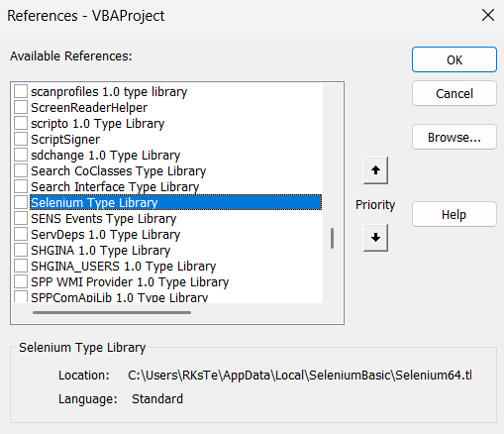504x434 pixels.
Task: Tick the SENS Events Type Library checkbox
Action: click(x=21, y=218)
